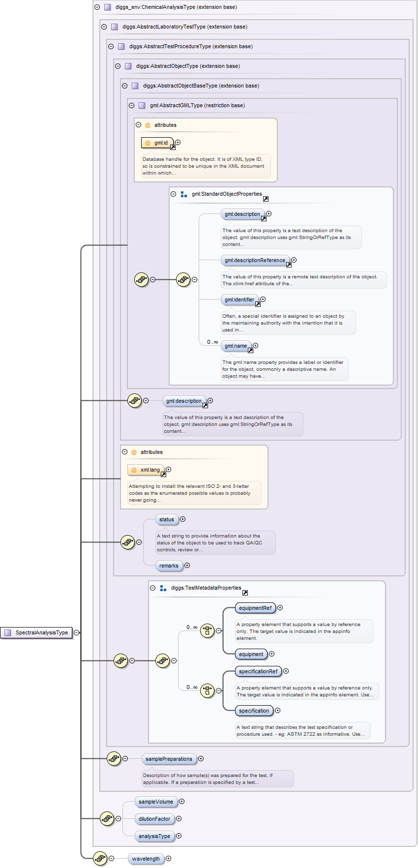Collapse the SpectralAnalysisType root node
The image size is (418, 868).
[76, 632]
